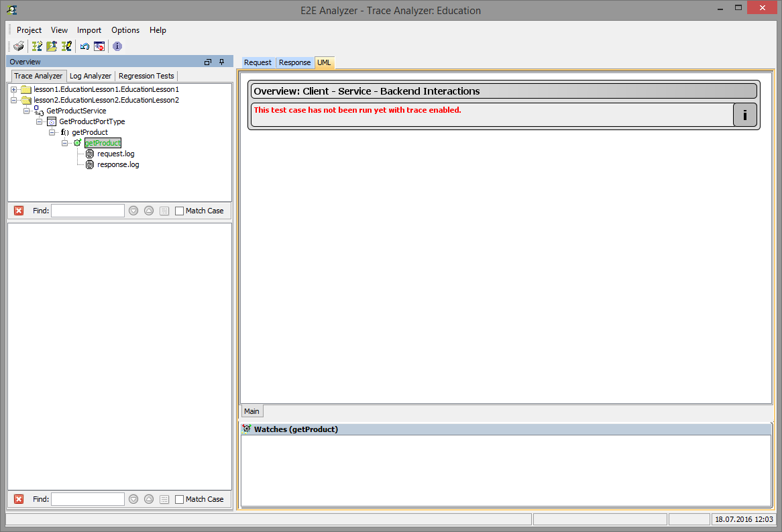Viewport: 782px width, 532px height.
Task: Select the Request tab
Action: point(258,62)
